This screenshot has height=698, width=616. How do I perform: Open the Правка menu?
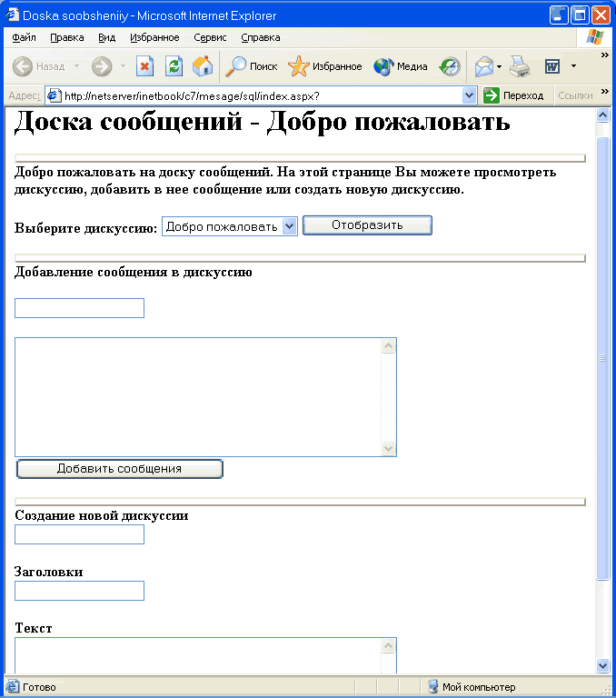coord(66,37)
